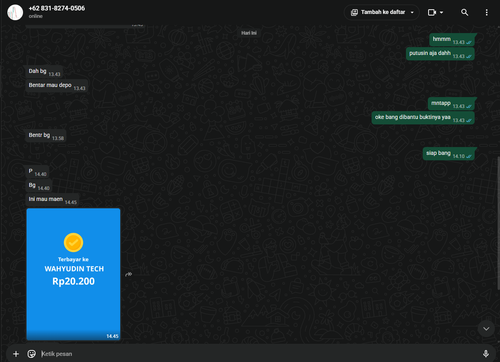Open the three-dot chat menu
This screenshot has height=362, width=500.
(486, 12)
